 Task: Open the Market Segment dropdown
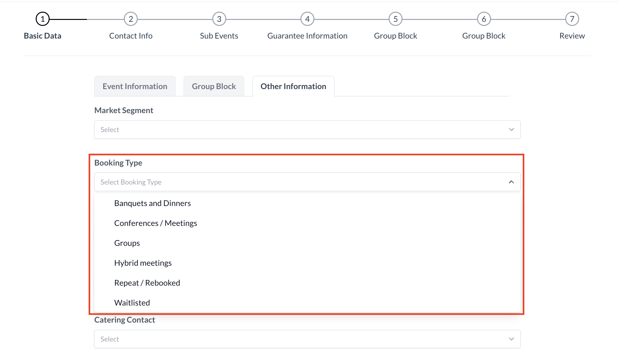(306, 130)
